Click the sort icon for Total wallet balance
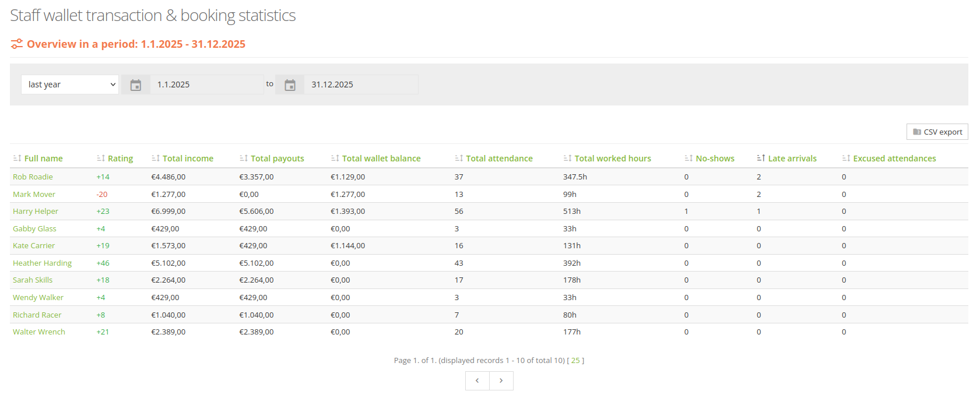Image resolution: width=980 pixels, height=405 pixels. point(335,159)
